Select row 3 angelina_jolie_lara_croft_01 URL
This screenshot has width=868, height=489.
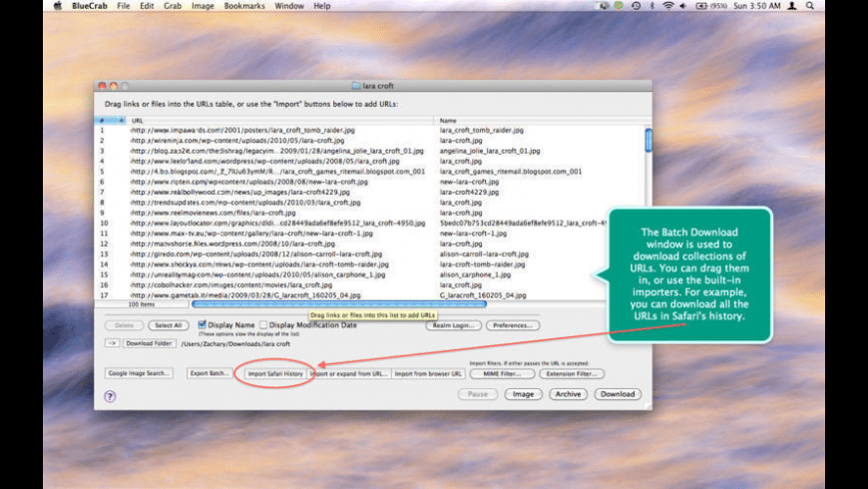276,151
